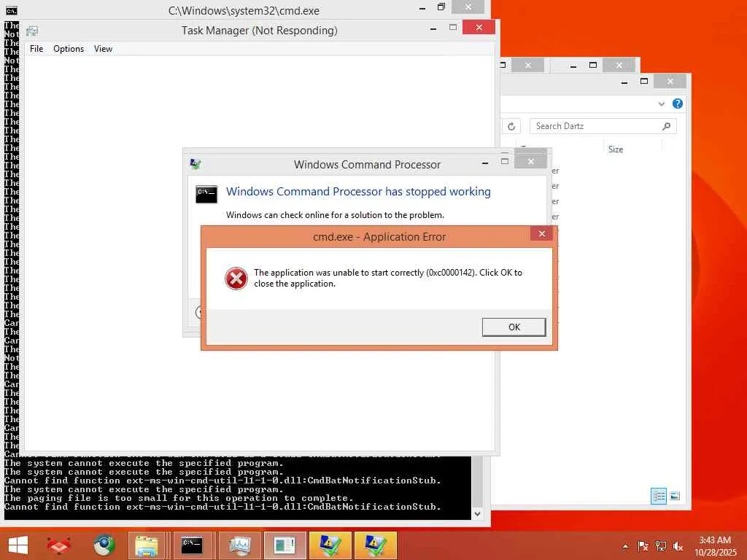Screen dimensions: 747x560
Task: Minimize the Windows Command Processor dialog
Action: pos(485,163)
